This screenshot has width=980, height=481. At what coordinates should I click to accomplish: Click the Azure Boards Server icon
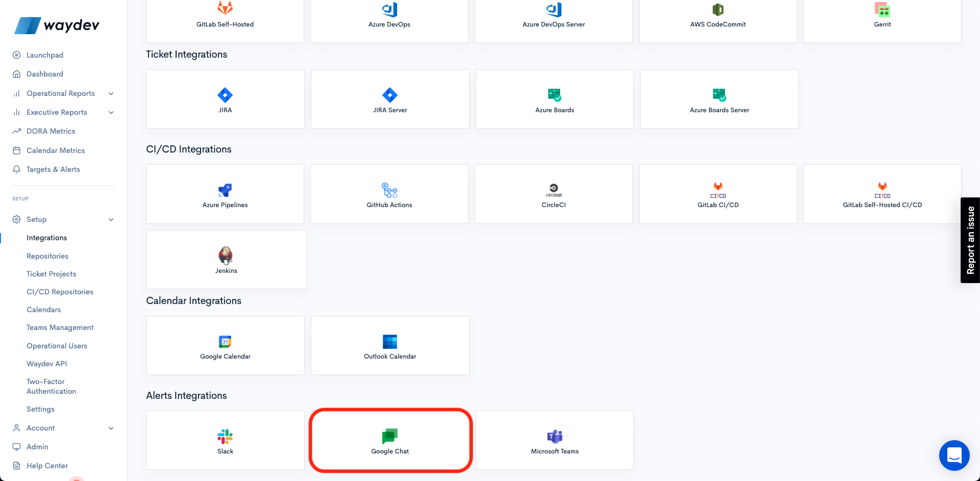pyautogui.click(x=720, y=95)
